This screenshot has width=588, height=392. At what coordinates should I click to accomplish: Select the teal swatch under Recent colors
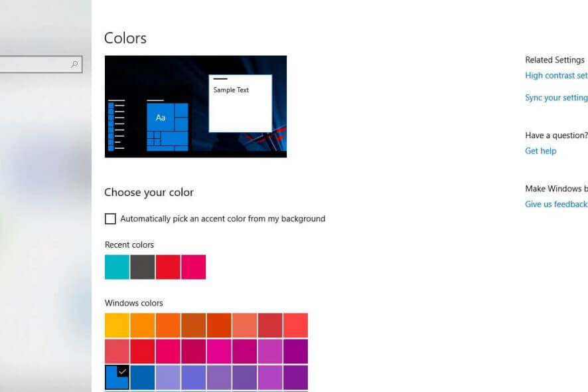click(116, 266)
